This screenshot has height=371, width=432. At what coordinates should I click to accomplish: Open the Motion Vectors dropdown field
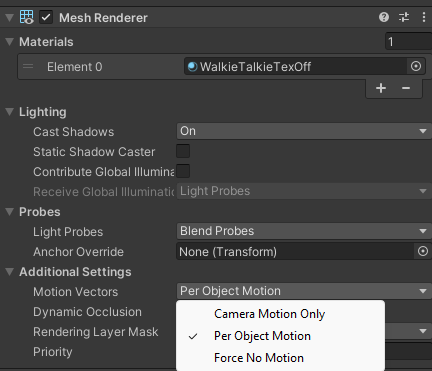[x=304, y=291]
